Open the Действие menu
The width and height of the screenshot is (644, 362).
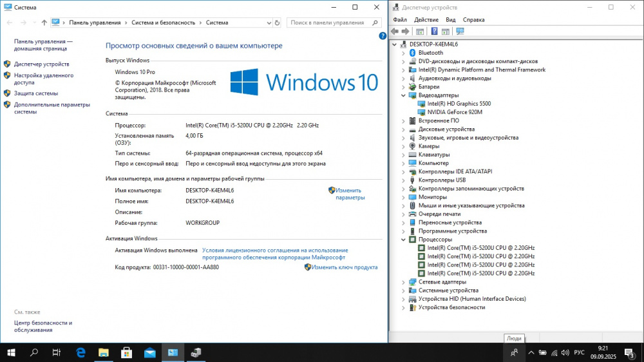click(426, 20)
